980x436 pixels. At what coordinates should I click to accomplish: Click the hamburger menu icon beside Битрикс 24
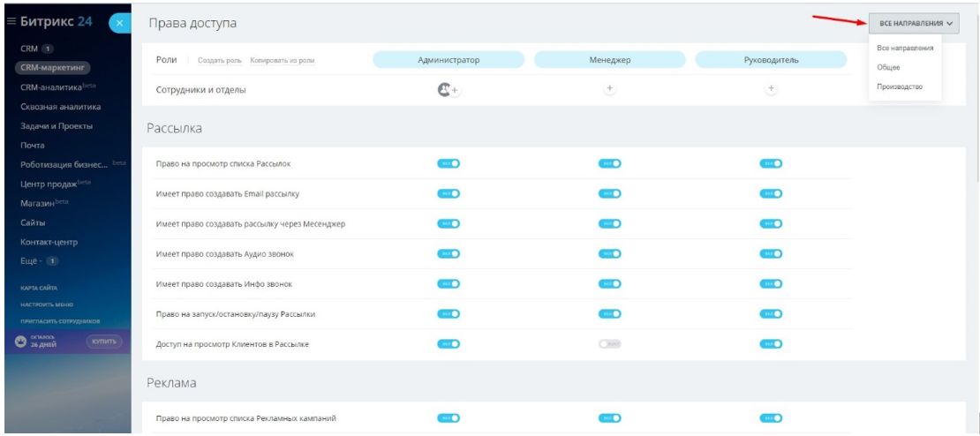[11, 21]
